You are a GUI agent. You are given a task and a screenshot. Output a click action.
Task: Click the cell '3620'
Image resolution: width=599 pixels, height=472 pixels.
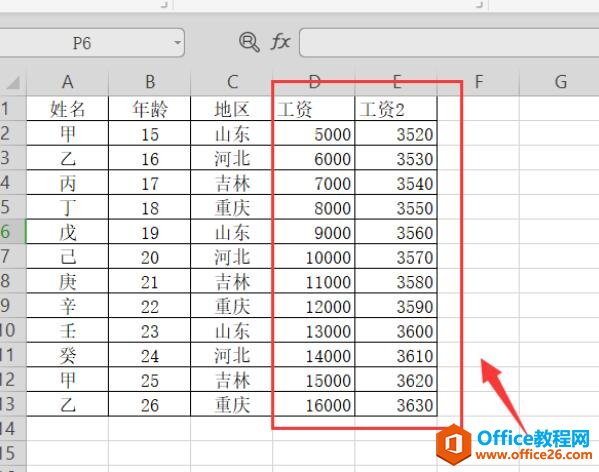click(x=396, y=380)
